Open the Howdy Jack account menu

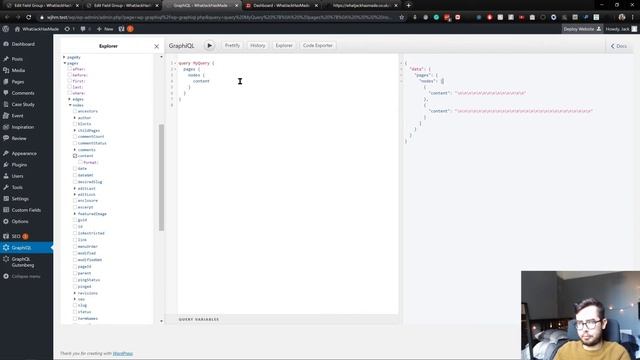click(x=621, y=29)
